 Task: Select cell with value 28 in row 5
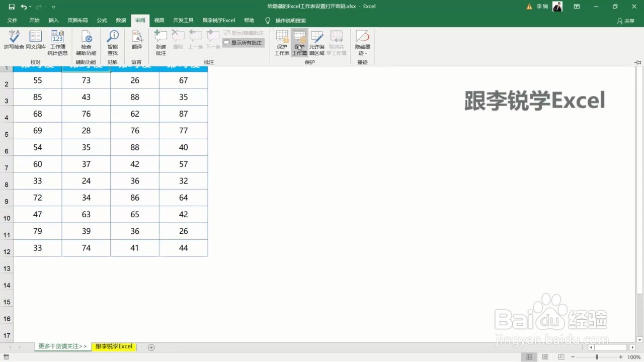[86, 131]
